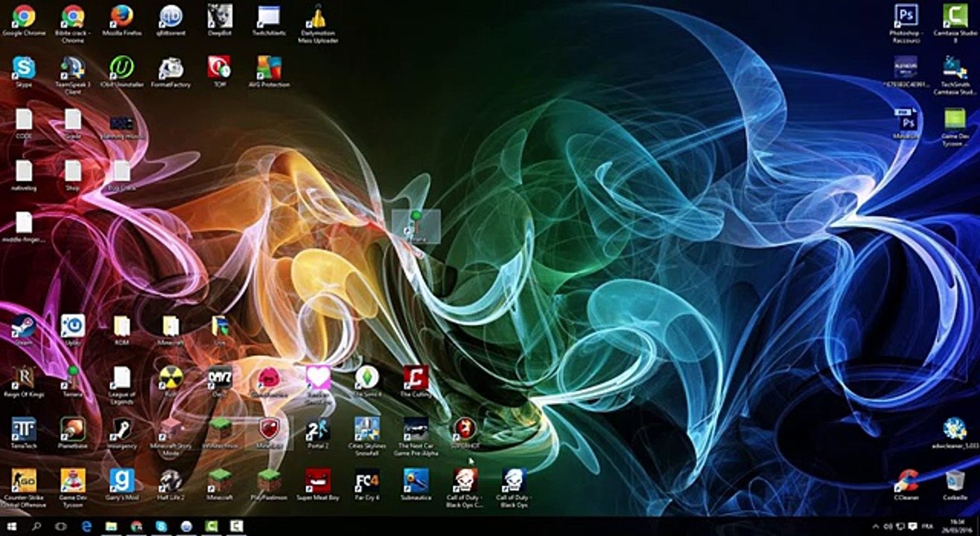The width and height of the screenshot is (980, 536).
Task: Select the Terraria shortcut in desktop center
Action: [416, 226]
